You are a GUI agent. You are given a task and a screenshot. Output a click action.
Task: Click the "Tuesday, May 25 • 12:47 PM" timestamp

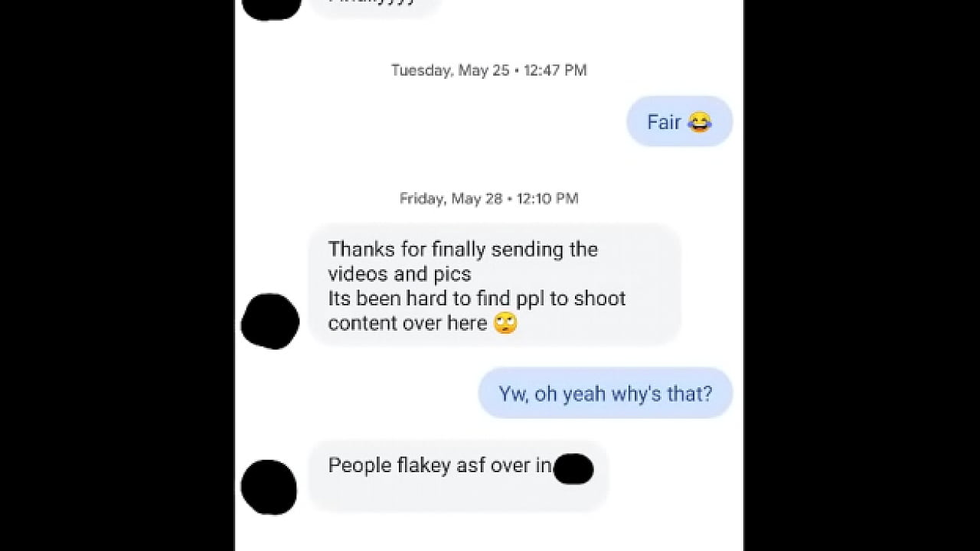(x=488, y=70)
